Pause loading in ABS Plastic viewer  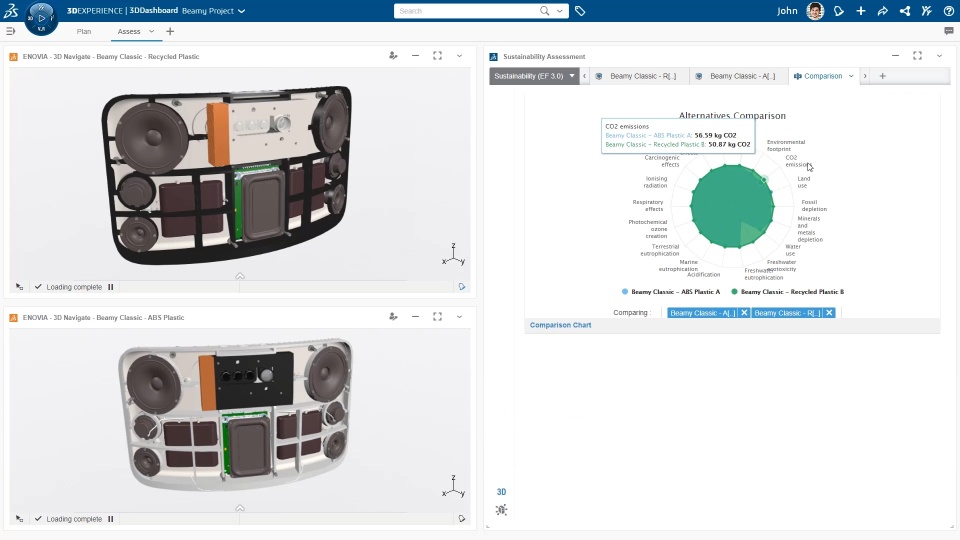click(x=111, y=519)
